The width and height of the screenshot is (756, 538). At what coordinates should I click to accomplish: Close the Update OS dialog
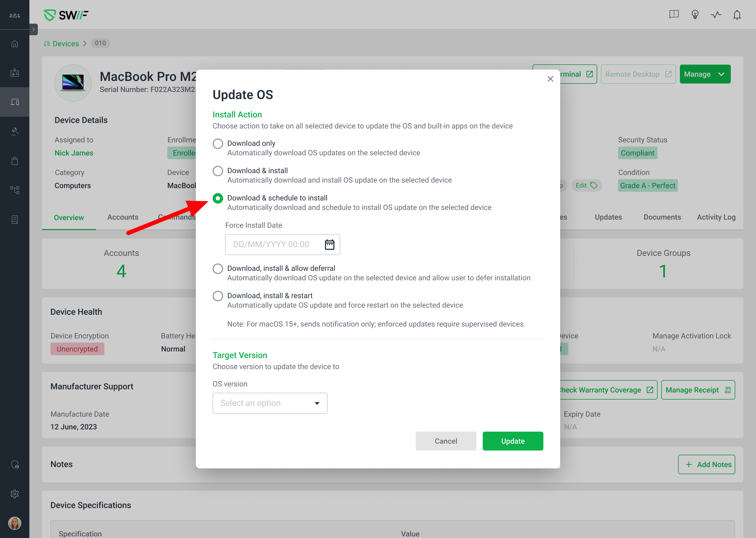(550, 79)
